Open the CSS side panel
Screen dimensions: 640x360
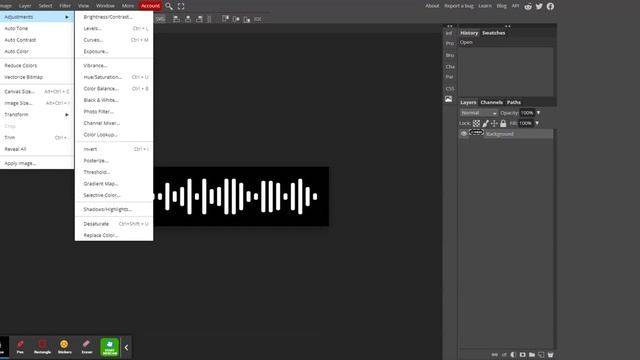(449, 89)
